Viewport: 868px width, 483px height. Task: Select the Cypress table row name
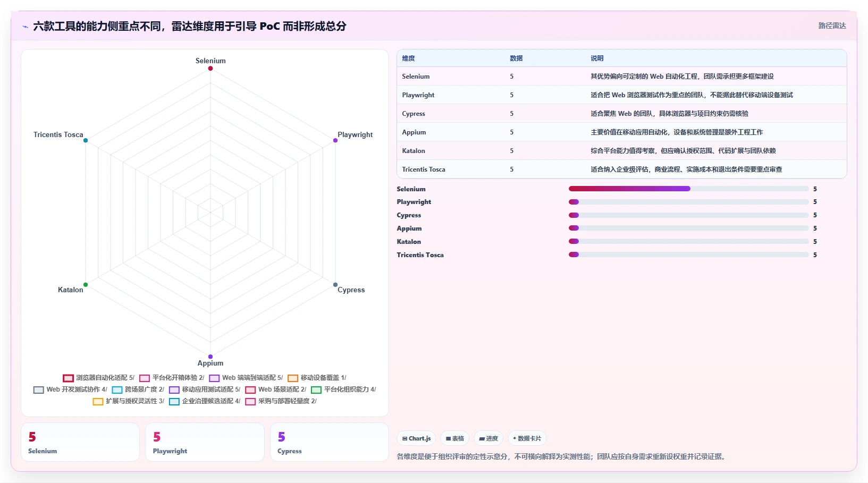[414, 114]
